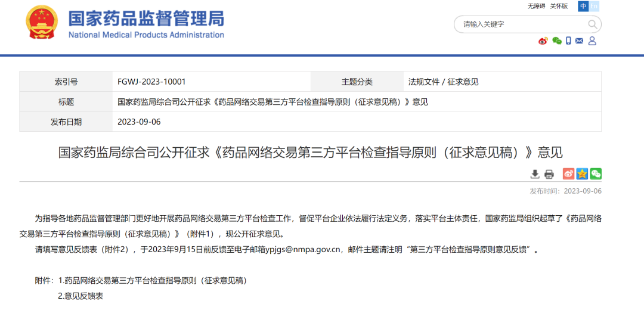This screenshot has height=332, width=644.
Task: Click the National Medical Products Administration subtitle
Action: [146, 35]
